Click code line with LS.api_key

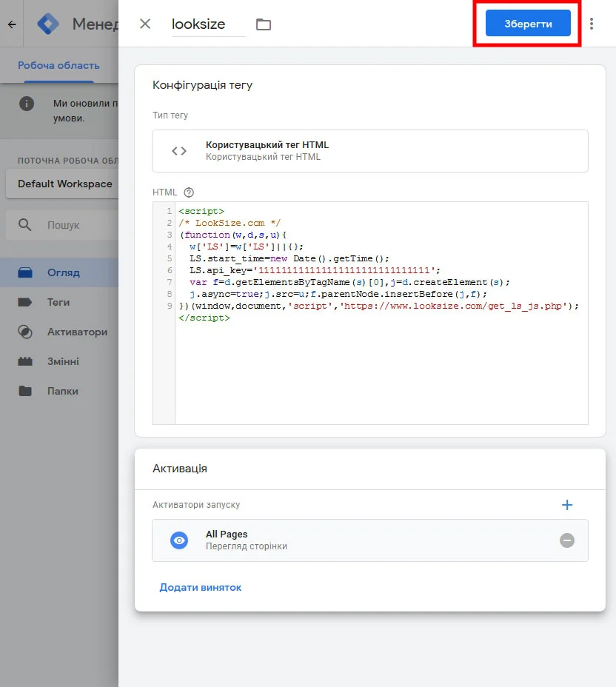pos(315,270)
